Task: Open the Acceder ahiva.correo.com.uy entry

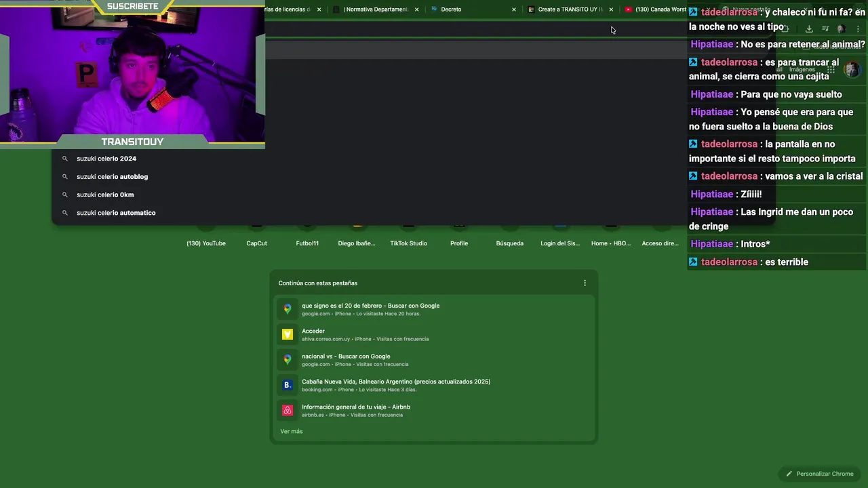Action: pyautogui.click(x=434, y=335)
